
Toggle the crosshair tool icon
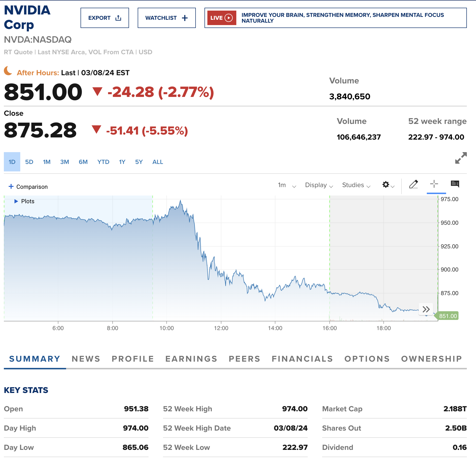[x=434, y=184]
